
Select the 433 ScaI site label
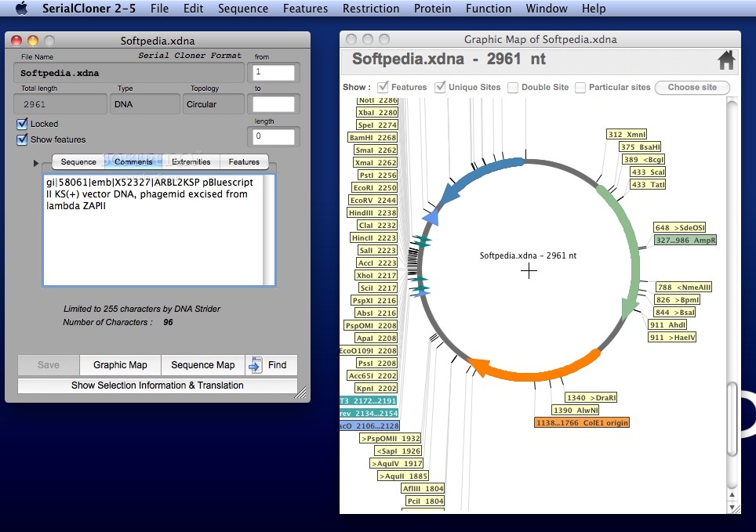[x=648, y=172]
